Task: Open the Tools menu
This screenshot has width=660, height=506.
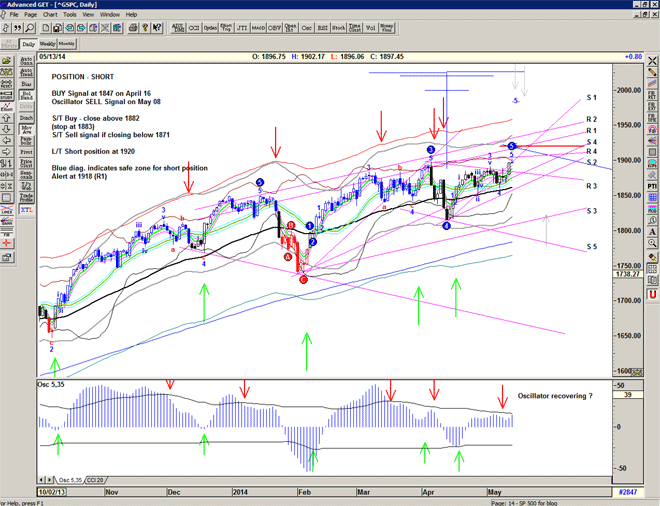Action: pyautogui.click(x=70, y=15)
